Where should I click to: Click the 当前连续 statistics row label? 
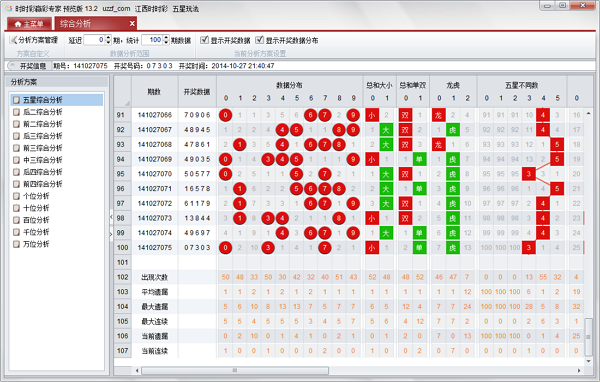(155, 351)
